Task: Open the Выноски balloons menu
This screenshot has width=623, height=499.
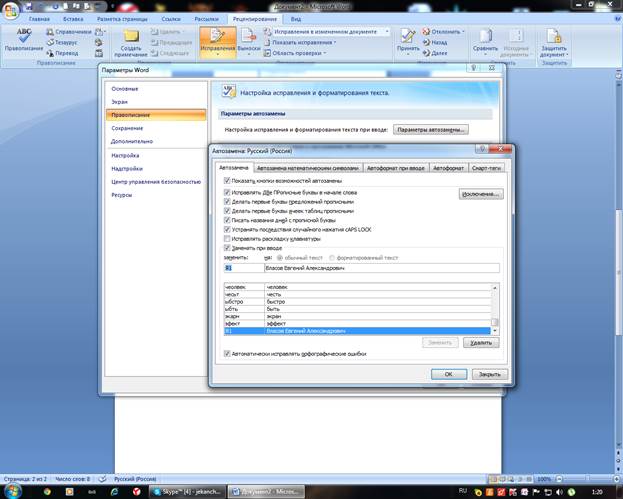Action: (x=249, y=43)
